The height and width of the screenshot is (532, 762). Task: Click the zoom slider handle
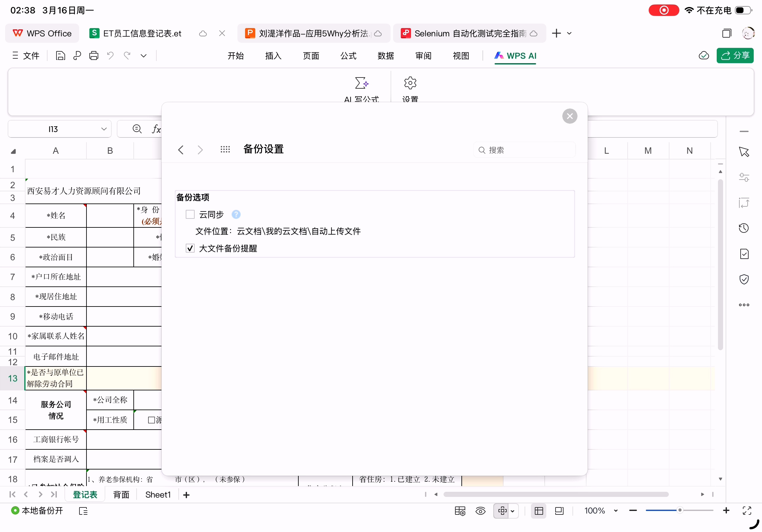[680, 510]
